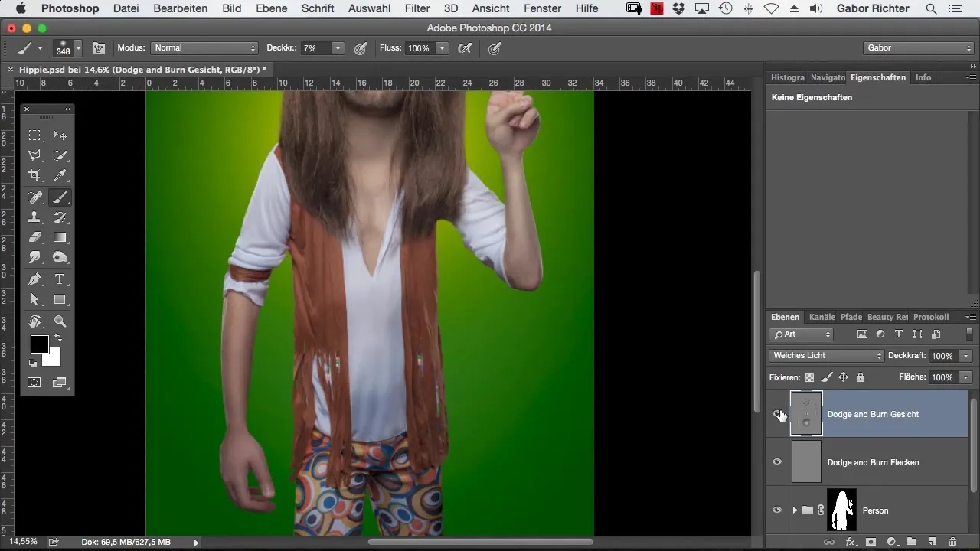Select the Crop tool
Image resolution: width=980 pixels, height=551 pixels.
click(35, 176)
